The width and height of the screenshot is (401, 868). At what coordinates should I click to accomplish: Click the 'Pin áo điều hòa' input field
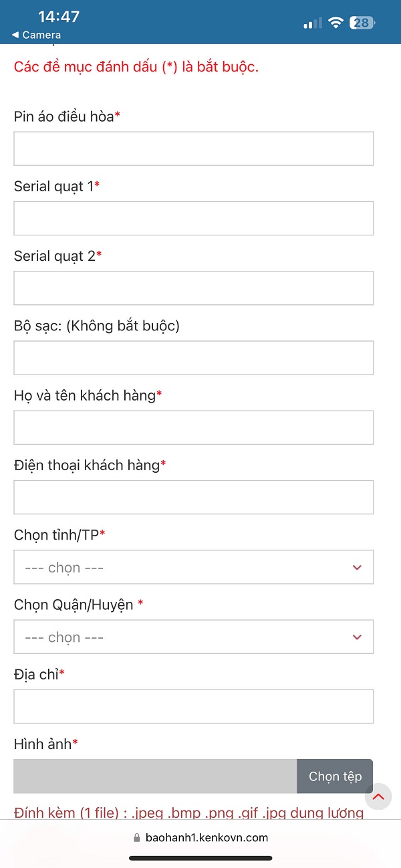coord(193,148)
